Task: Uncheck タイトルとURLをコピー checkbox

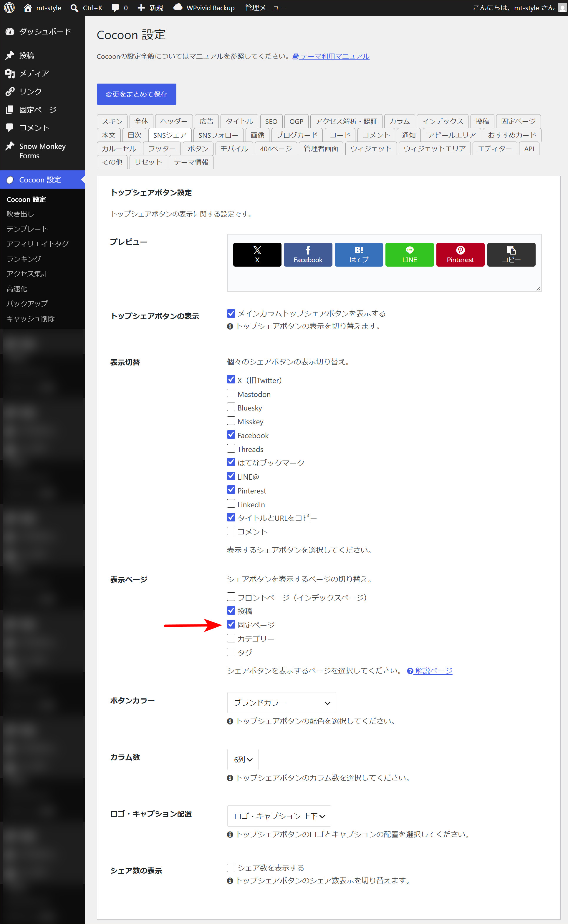Action: tap(231, 517)
